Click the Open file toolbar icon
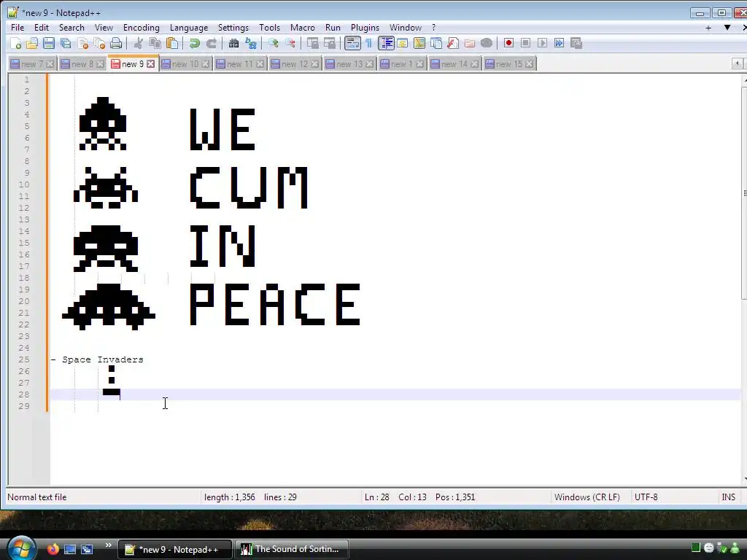 pyautogui.click(x=32, y=43)
